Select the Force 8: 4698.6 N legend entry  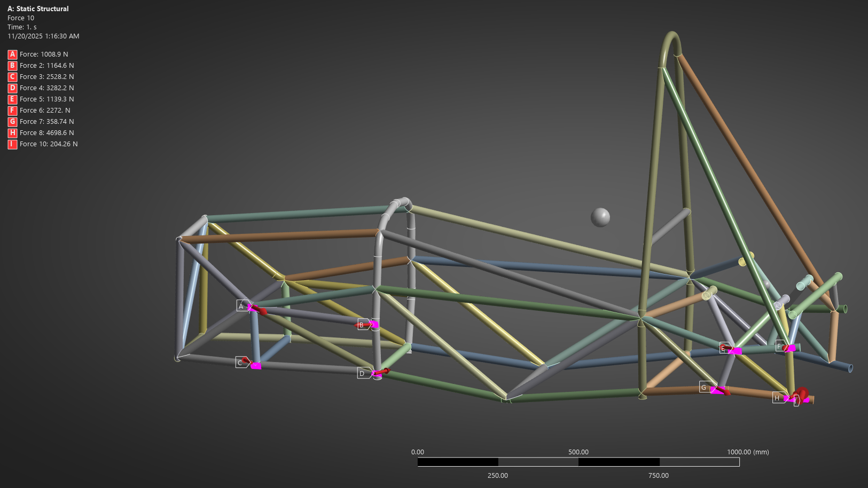47,132
